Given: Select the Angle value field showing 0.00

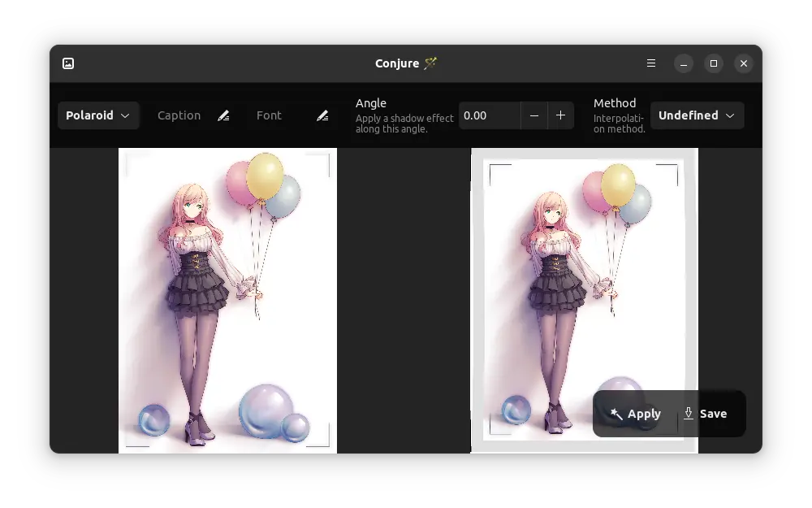Looking at the screenshot, I should tap(489, 115).
